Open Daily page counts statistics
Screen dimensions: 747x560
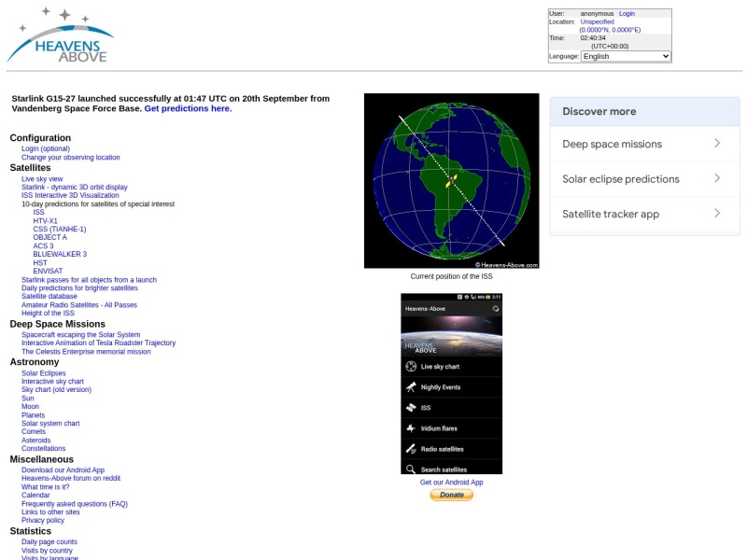(49, 542)
